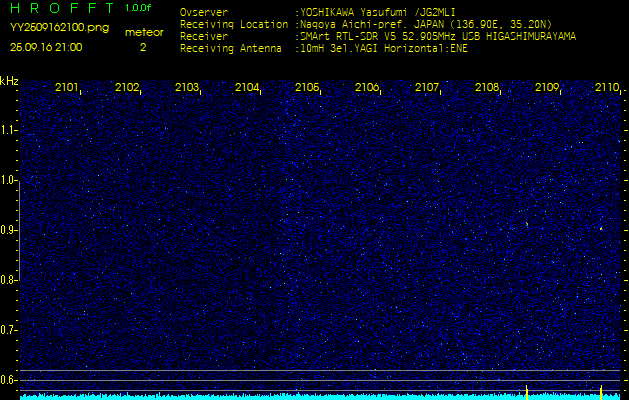Click the kHz axis unit label
Viewport: 629px width, 400px height.
point(9,81)
